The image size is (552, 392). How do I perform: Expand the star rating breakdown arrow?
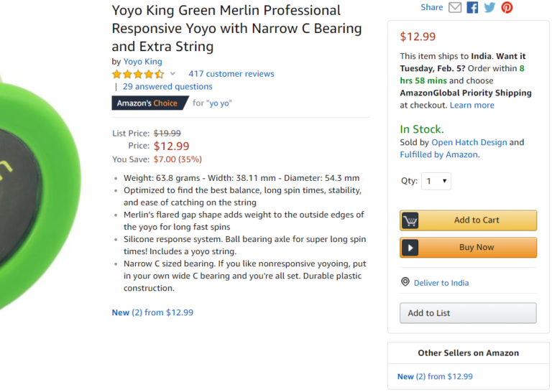(x=172, y=74)
